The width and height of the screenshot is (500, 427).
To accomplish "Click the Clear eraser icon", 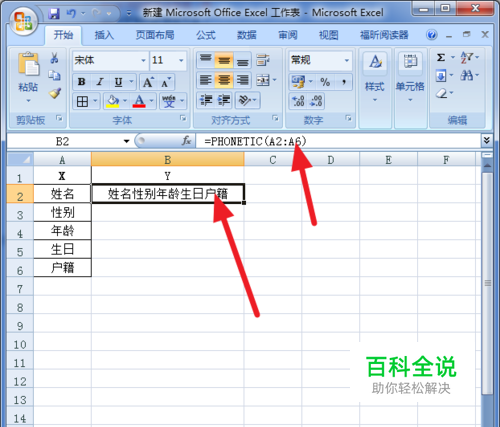I will [442, 93].
